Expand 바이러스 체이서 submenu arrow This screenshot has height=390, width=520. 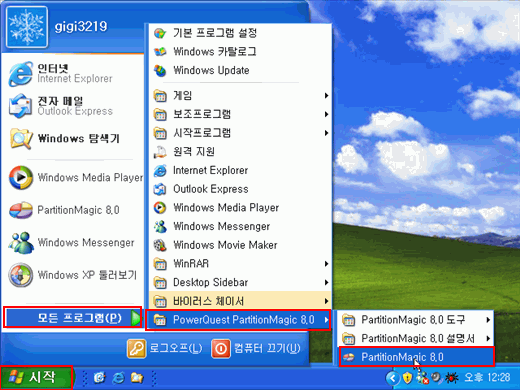point(327,301)
